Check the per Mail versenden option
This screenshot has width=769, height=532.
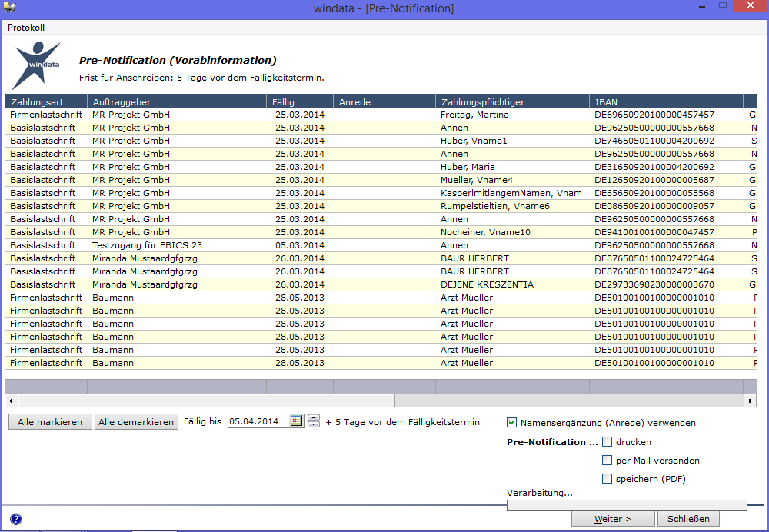point(608,461)
